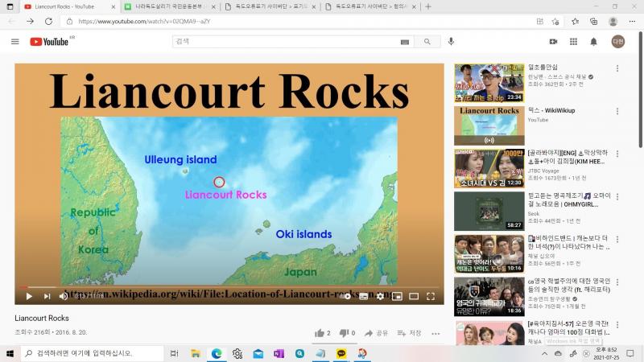Screen dimensions: 644x362
Task: Open the create video camera icon
Action: pos(553,42)
